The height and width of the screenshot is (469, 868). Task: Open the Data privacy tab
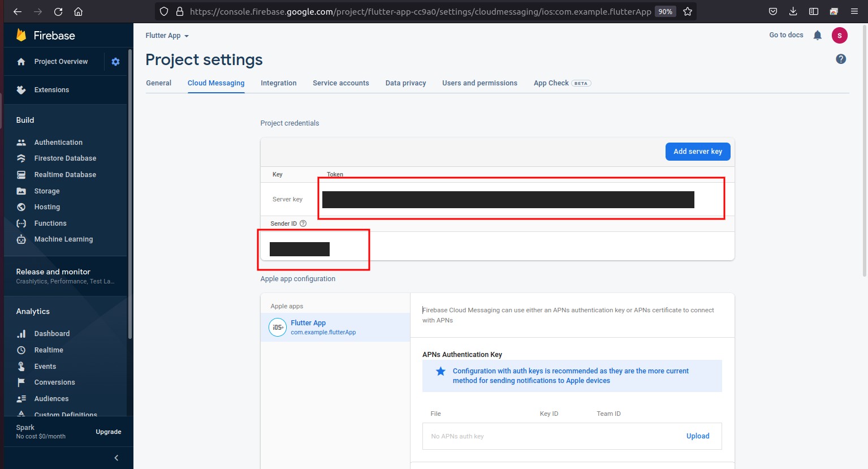pyautogui.click(x=405, y=83)
